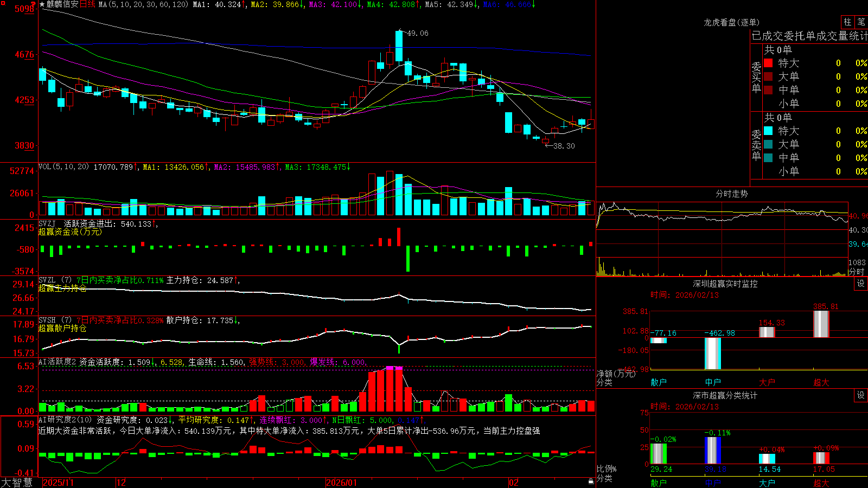Click the star icon before 麒麟信安

click(42, 4)
